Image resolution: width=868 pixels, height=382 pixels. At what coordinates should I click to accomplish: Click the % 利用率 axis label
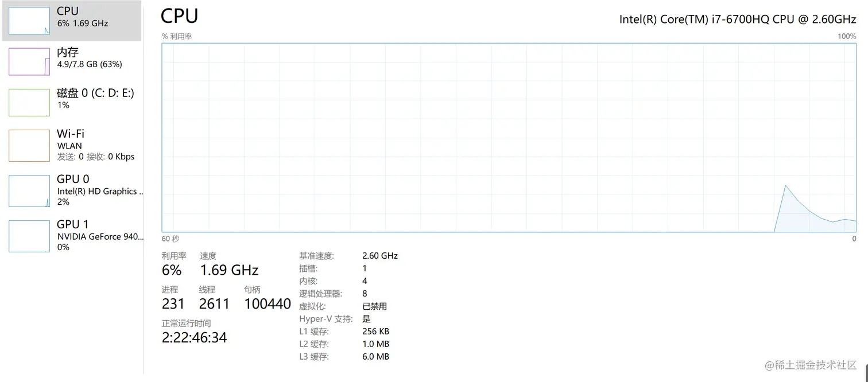point(177,36)
